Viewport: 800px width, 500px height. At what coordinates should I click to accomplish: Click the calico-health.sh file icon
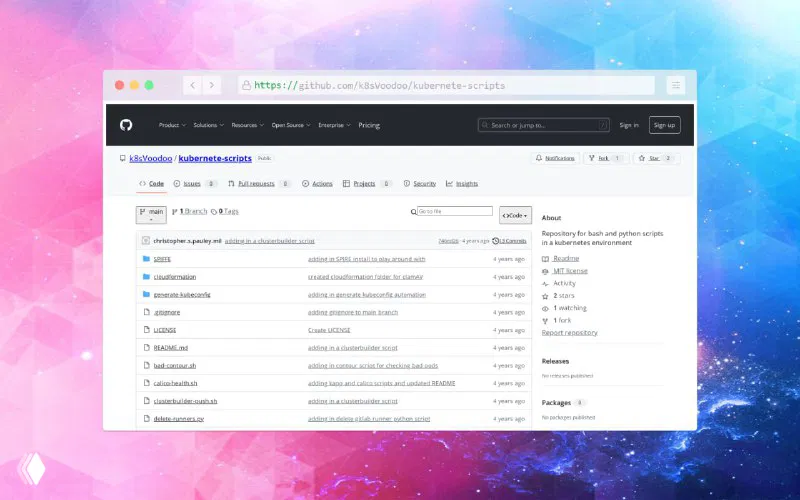pos(146,383)
